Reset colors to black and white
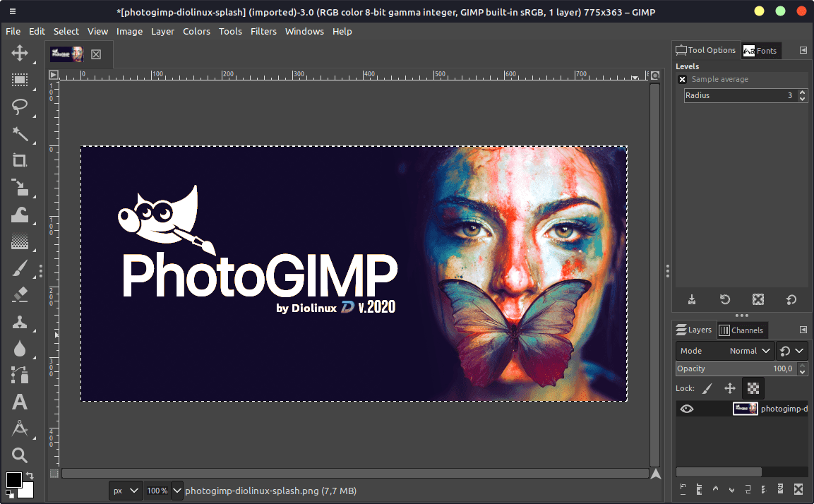This screenshot has height=504, width=814. pos(10,494)
